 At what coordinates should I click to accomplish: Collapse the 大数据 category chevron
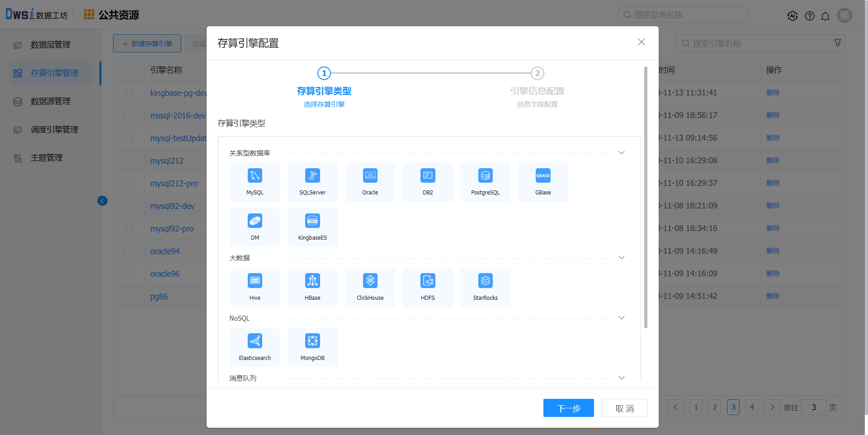(621, 258)
